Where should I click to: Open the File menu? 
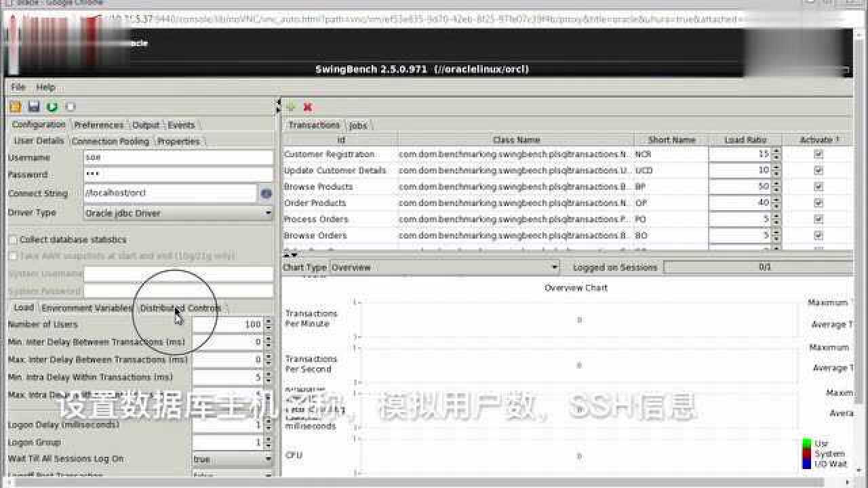(18, 87)
